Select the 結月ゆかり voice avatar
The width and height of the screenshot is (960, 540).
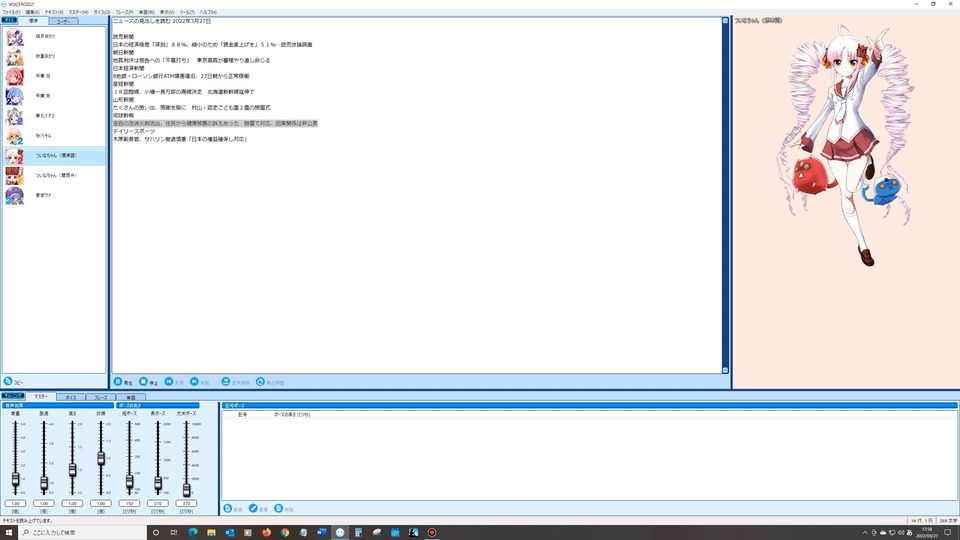[15, 37]
